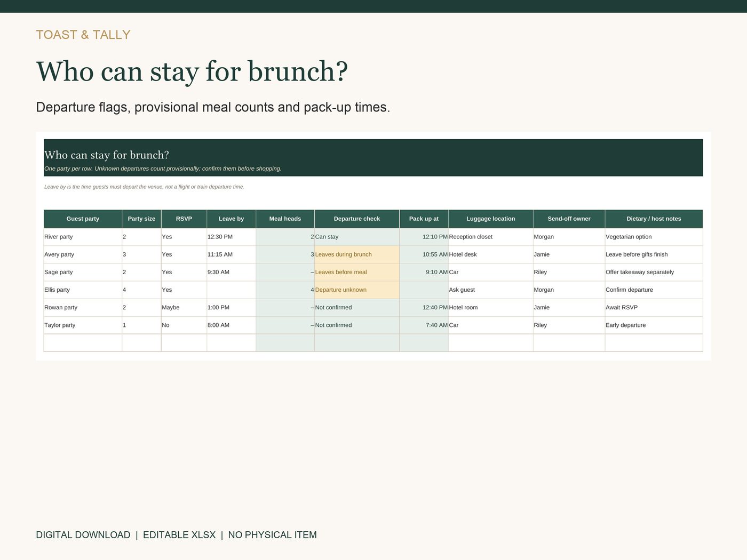Click the Send-off owner column header
This screenshot has height=560, width=747.
click(x=569, y=219)
